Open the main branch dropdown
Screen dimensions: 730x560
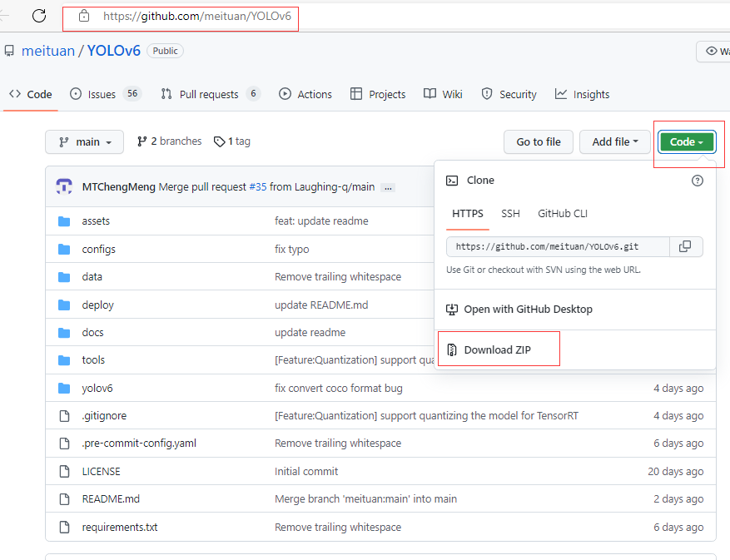84,142
